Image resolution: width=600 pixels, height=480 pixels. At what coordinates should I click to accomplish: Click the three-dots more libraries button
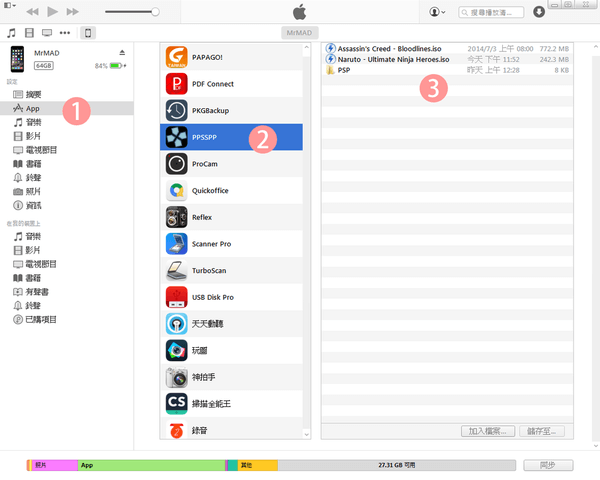point(64,33)
